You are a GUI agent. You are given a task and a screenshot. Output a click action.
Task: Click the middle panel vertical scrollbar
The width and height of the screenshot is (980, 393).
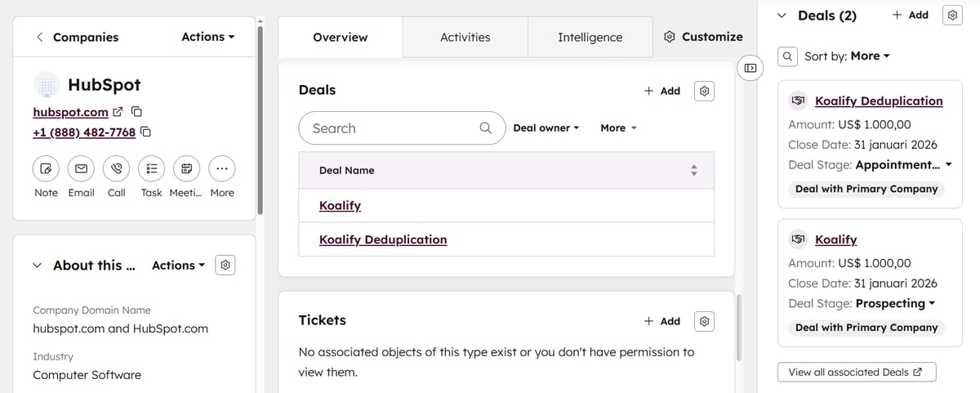click(x=738, y=328)
